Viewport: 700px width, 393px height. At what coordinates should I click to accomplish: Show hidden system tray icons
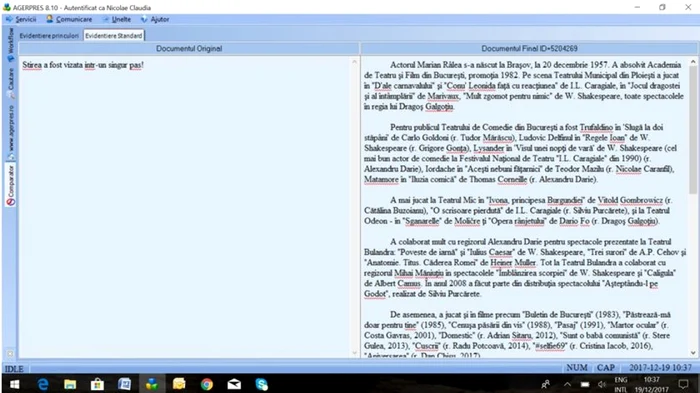tap(567, 384)
